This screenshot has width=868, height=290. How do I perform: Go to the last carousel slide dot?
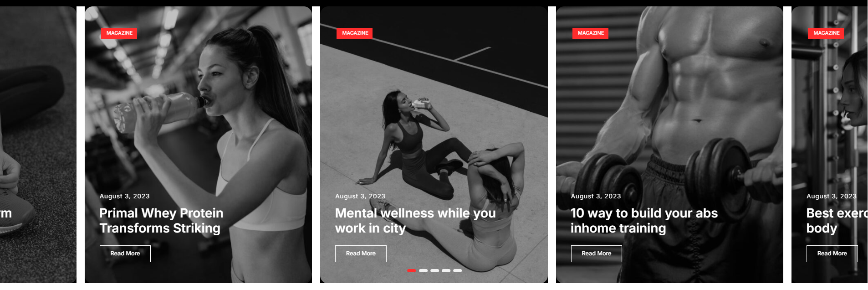pos(458,271)
